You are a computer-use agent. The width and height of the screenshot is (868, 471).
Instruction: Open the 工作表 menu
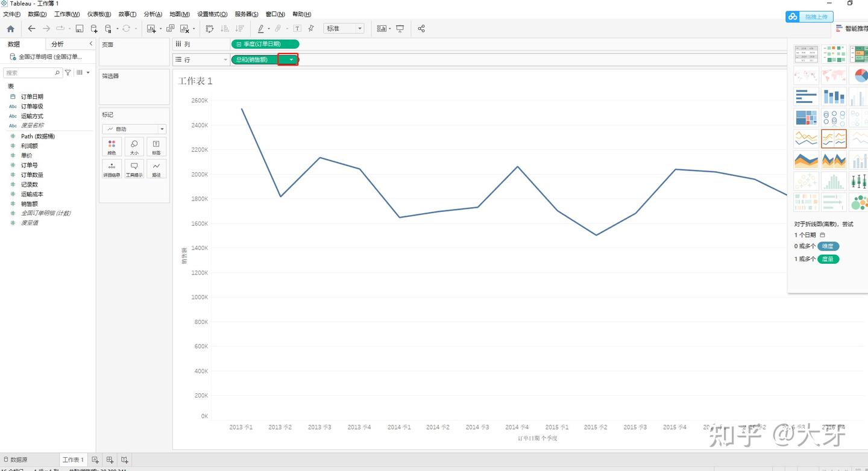(67, 14)
